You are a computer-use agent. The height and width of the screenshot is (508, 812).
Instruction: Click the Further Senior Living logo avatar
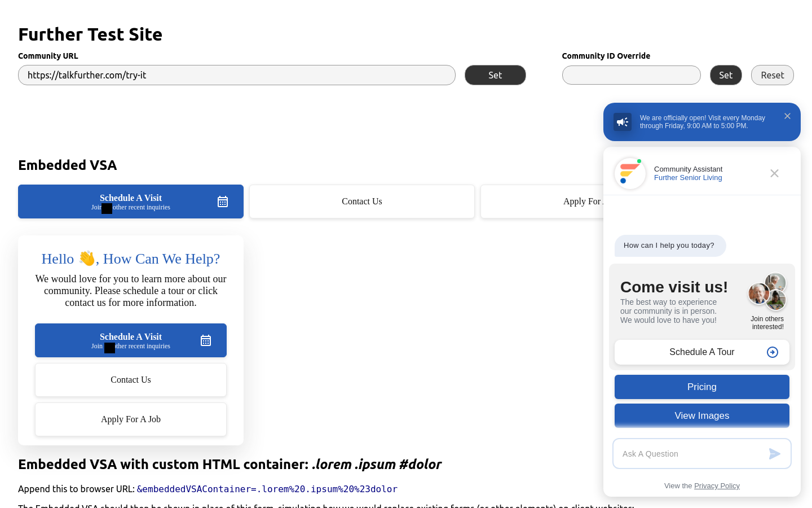click(630, 173)
